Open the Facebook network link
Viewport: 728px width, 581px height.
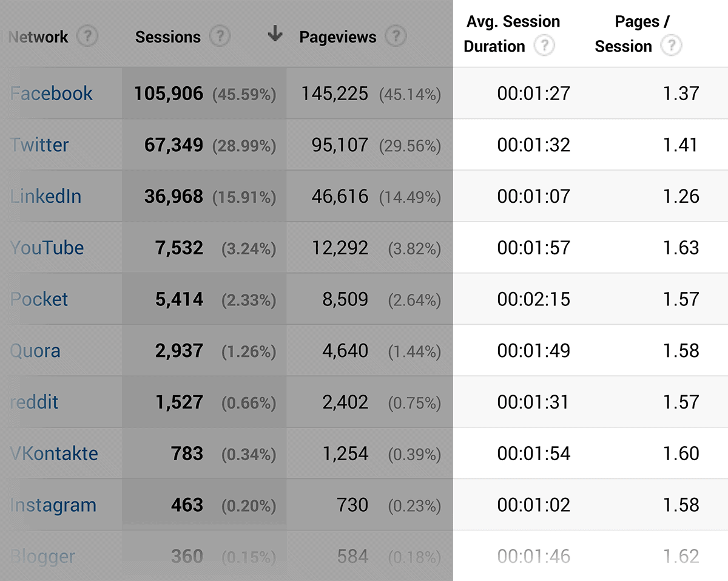pyautogui.click(x=52, y=93)
